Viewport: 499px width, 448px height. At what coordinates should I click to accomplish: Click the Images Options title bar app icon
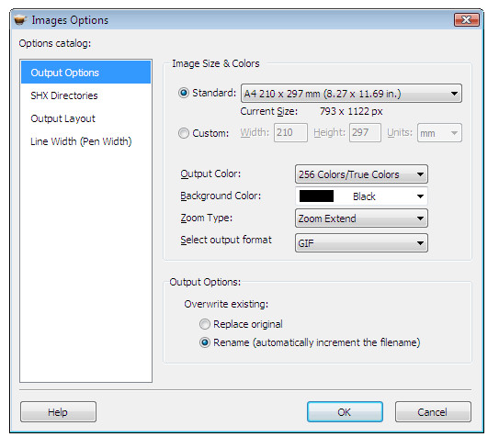(19, 19)
